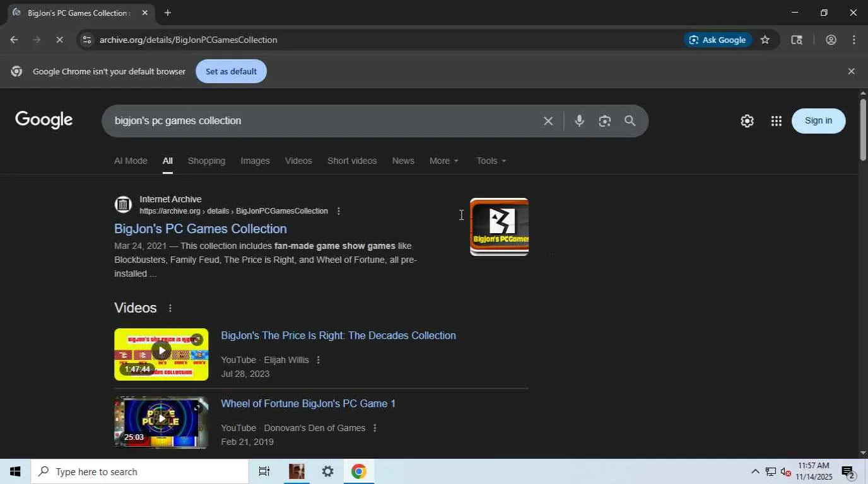Click the address bar URL
This screenshot has width=868, height=484.
click(188, 40)
